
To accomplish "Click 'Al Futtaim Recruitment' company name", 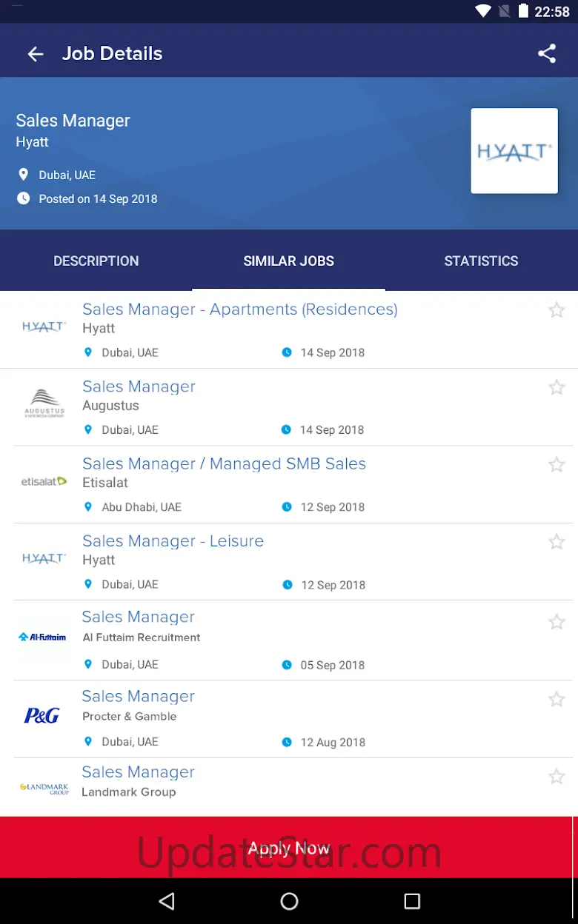I will coord(142,637).
